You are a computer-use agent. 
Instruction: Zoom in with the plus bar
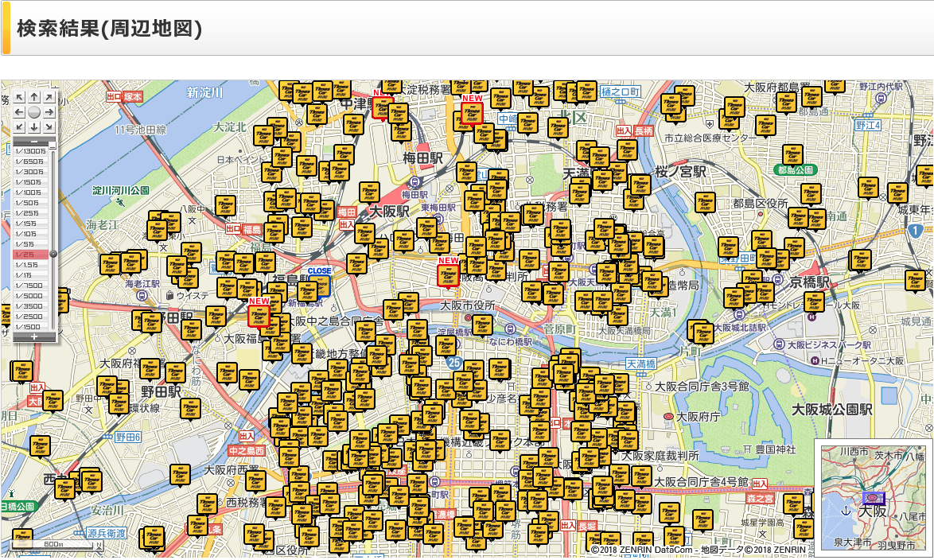click(34, 336)
